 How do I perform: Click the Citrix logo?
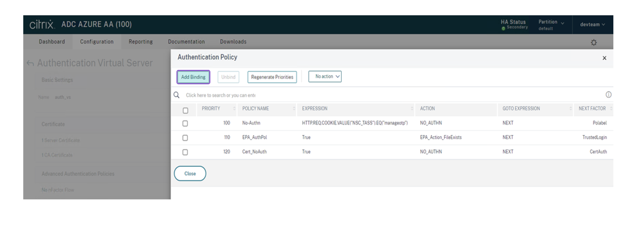[x=42, y=25]
